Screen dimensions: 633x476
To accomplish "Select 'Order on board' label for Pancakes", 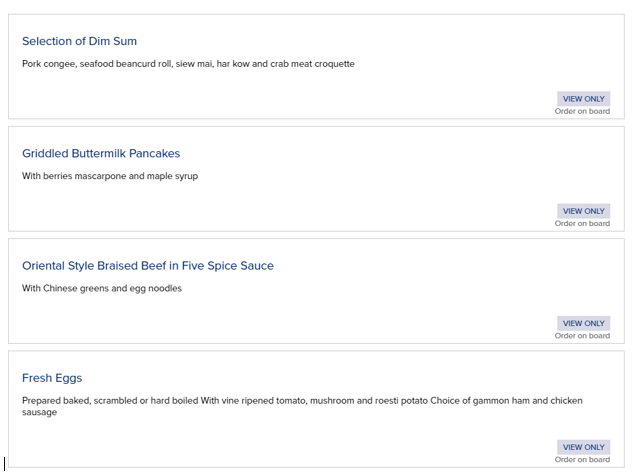I will 582,224.
